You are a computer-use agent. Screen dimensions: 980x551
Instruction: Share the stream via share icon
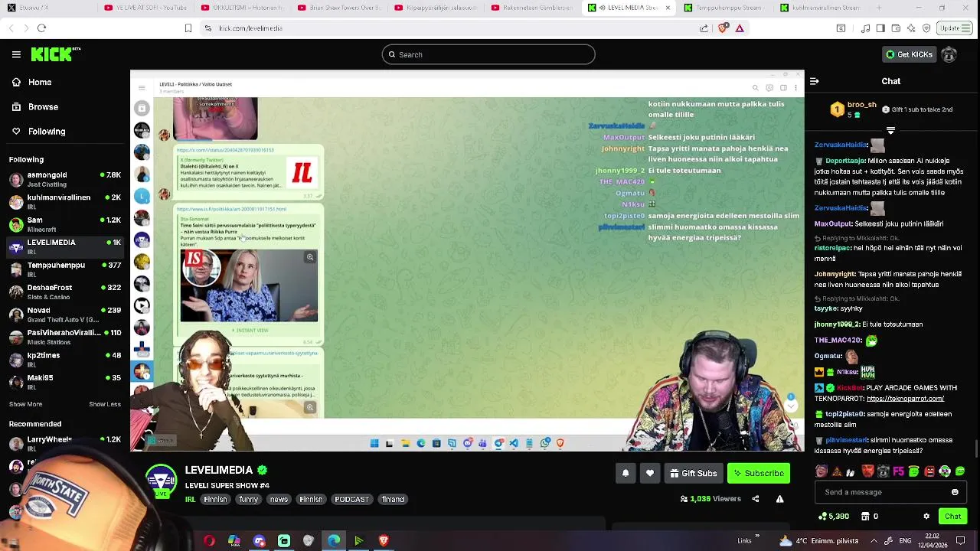click(755, 499)
